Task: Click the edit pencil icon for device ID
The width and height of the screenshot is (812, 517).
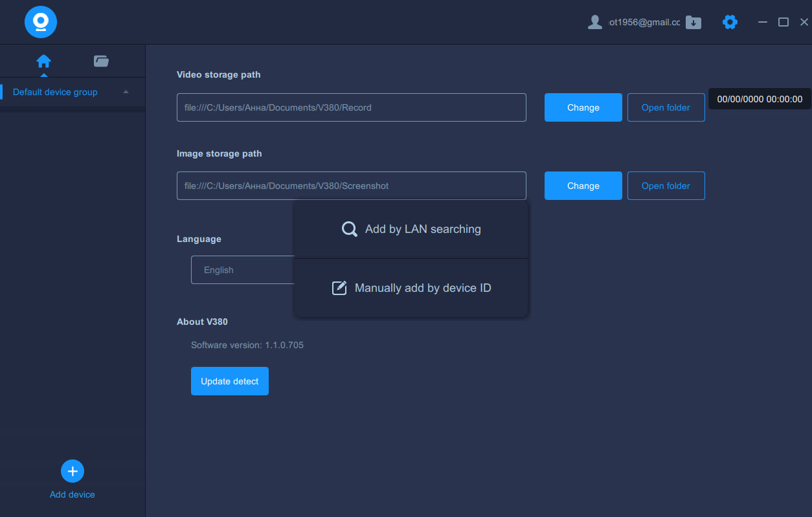Action: [339, 288]
